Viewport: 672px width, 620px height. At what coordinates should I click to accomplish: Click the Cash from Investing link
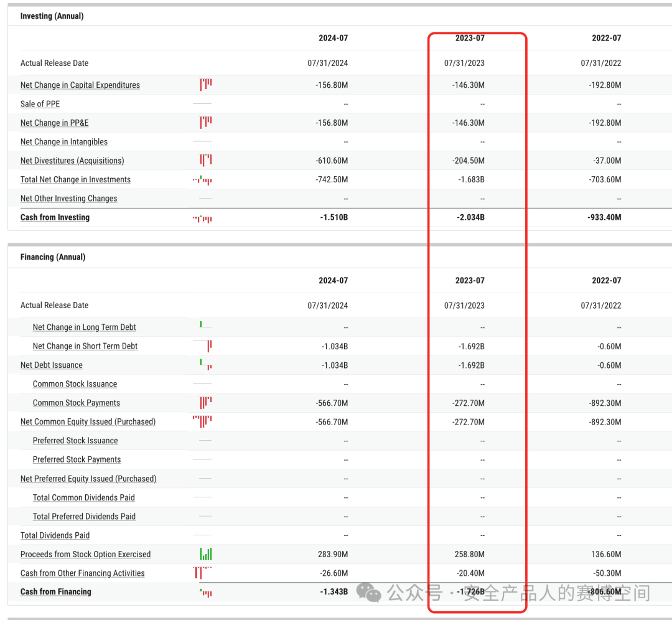[x=55, y=217]
